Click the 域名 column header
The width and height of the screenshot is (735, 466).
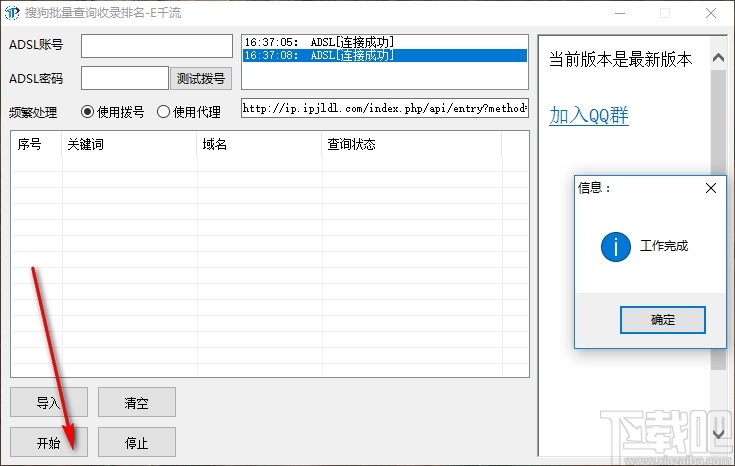click(x=259, y=144)
